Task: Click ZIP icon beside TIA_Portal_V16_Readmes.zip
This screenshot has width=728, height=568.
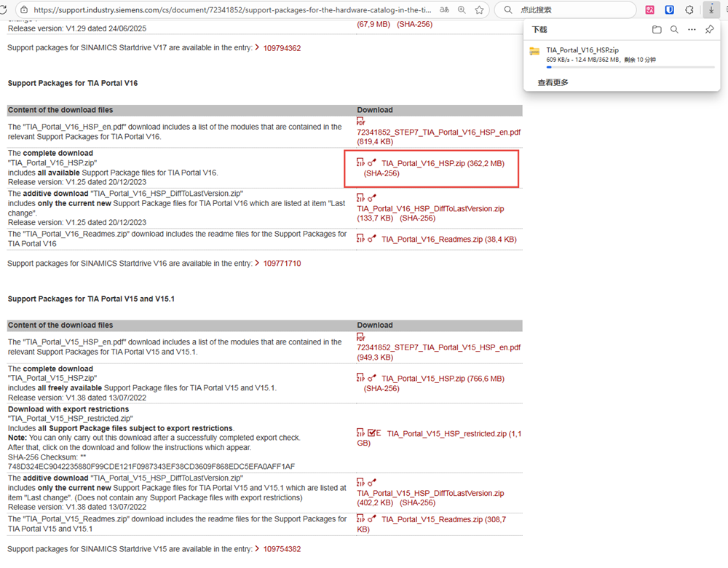Action: [x=361, y=239]
